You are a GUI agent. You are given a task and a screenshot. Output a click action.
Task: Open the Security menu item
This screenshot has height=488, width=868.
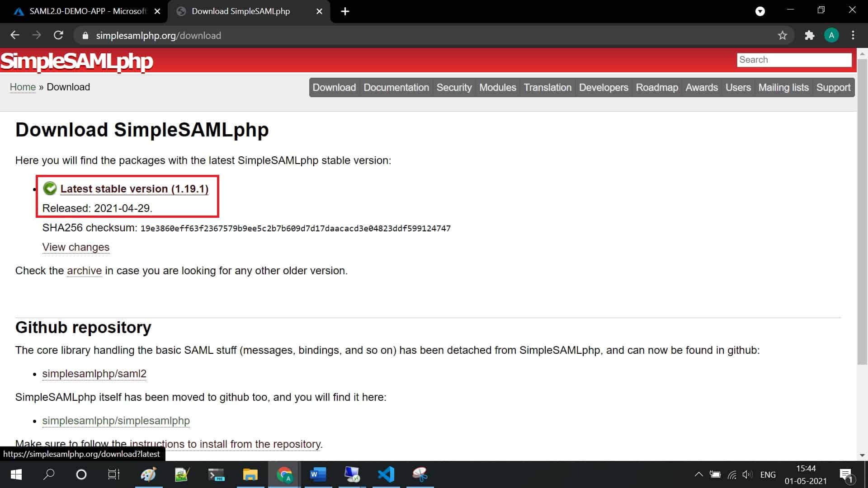[x=454, y=87]
